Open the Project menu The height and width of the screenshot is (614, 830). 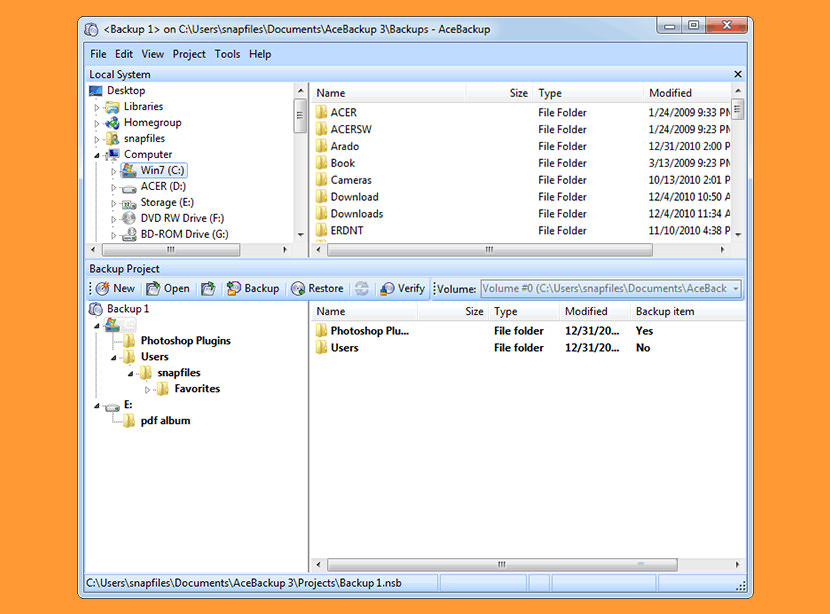coord(189,54)
